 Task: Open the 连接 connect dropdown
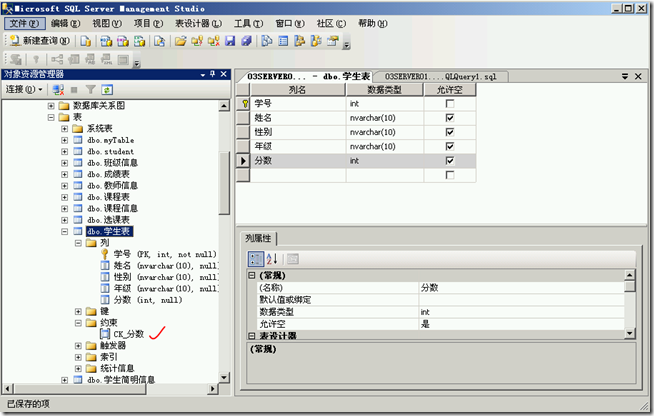pyautogui.click(x=24, y=89)
